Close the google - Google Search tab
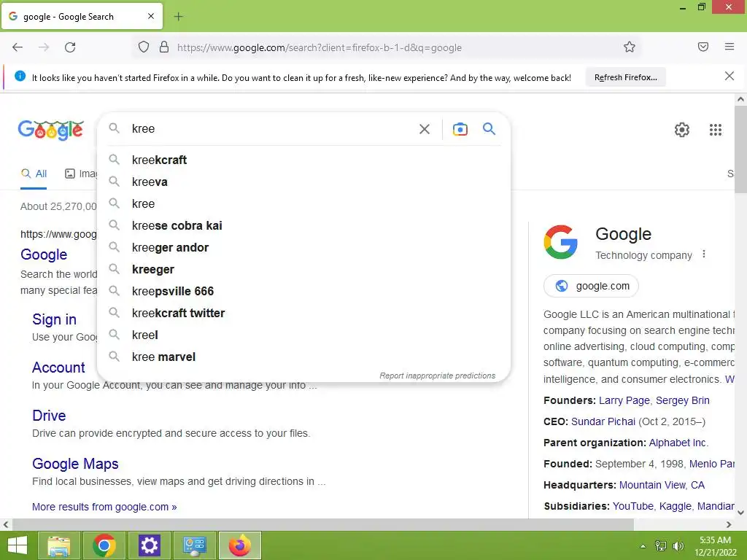Screen dimensions: 747x560 (x=150, y=16)
